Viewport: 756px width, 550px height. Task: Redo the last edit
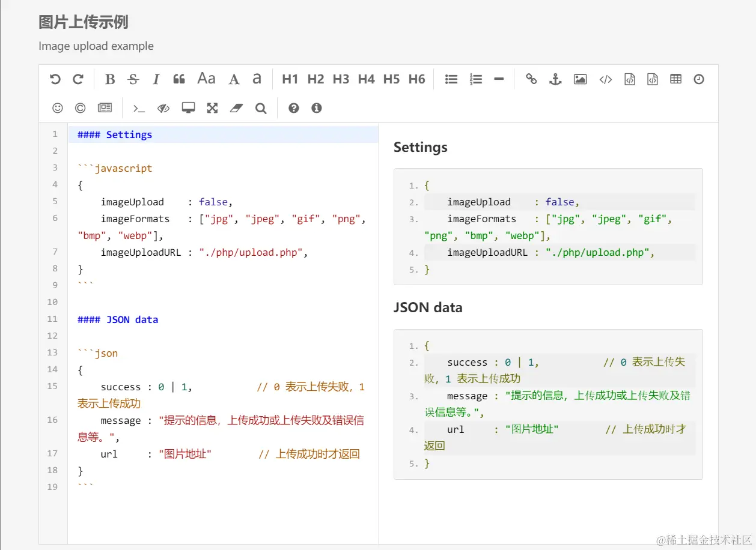coord(78,79)
